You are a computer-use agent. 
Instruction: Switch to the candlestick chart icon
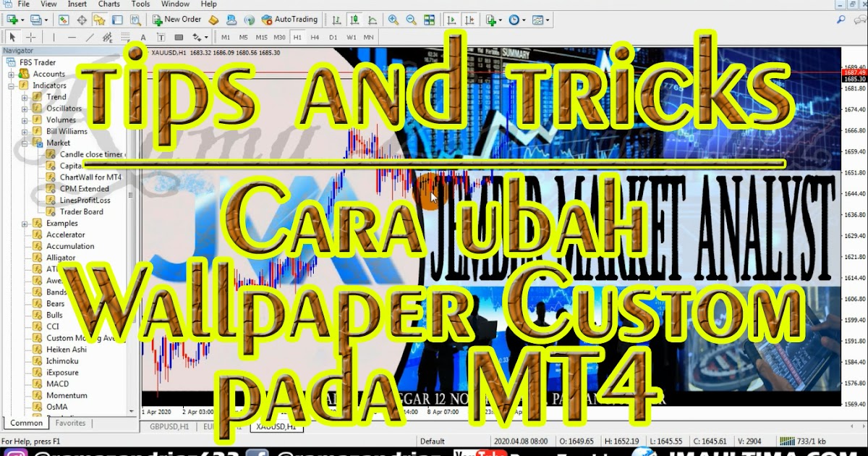coord(355,20)
